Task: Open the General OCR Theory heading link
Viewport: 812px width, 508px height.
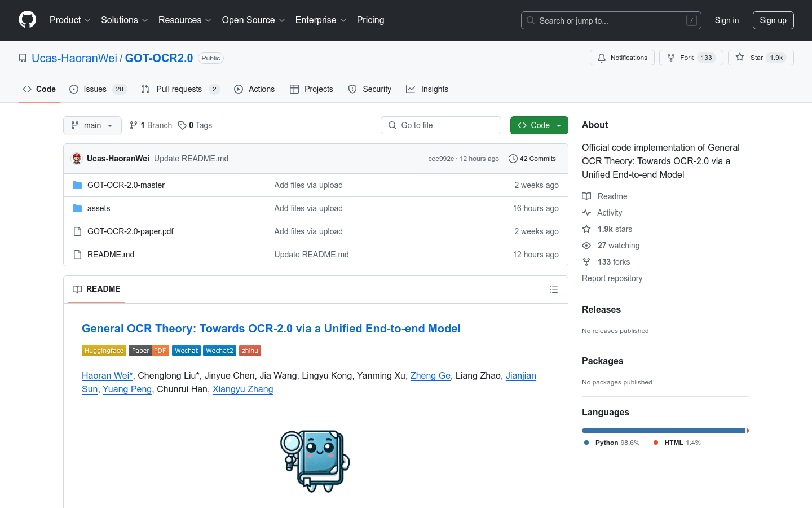Action: coord(271,329)
